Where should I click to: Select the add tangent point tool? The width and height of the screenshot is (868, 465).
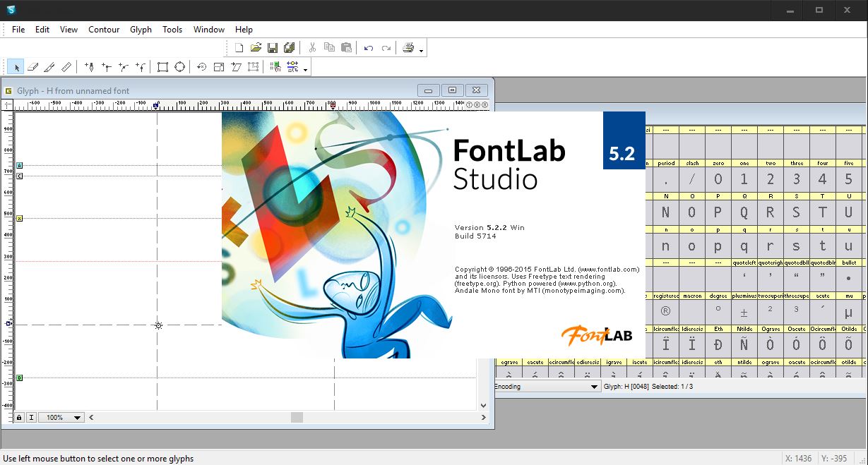(141, 67)
